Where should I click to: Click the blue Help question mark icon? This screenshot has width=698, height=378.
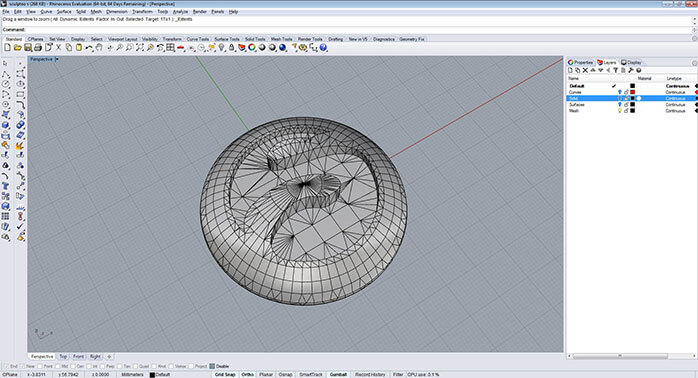coord(323,48)
